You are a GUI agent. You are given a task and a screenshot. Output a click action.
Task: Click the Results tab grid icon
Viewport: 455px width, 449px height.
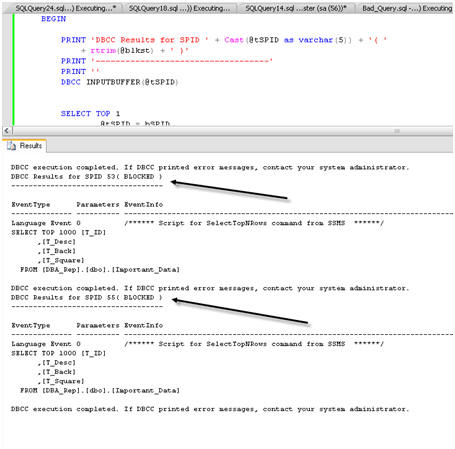(11, 146)
